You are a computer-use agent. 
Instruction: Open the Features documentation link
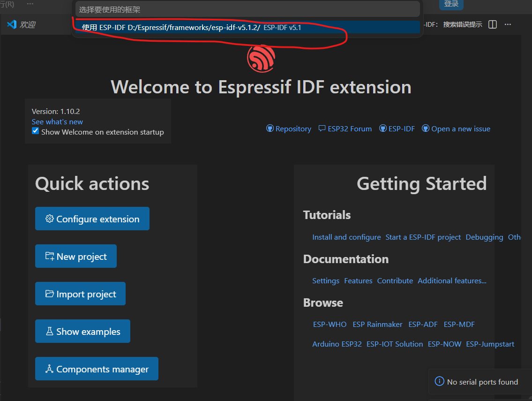click(x=358, y=281)
